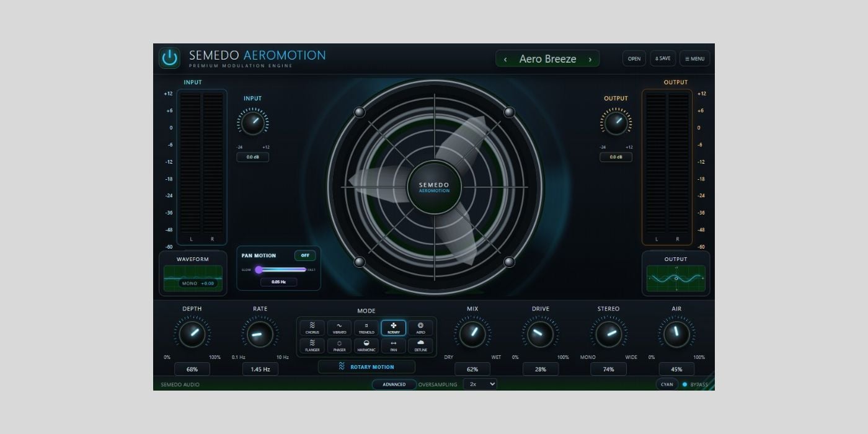
Task: Click the Output waveform display panel
Action: pyautogui.click(x=676, y=273)
